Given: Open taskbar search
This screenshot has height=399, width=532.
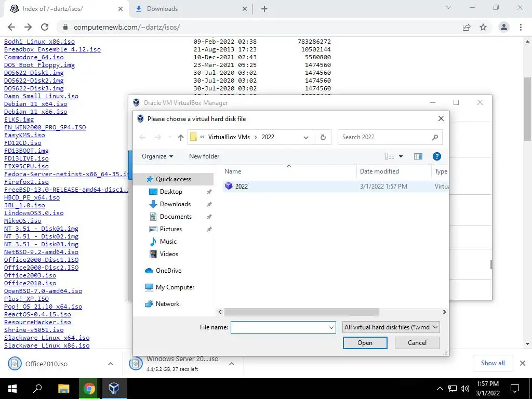Looking at the screenshot, I should [x=37, y=389].
